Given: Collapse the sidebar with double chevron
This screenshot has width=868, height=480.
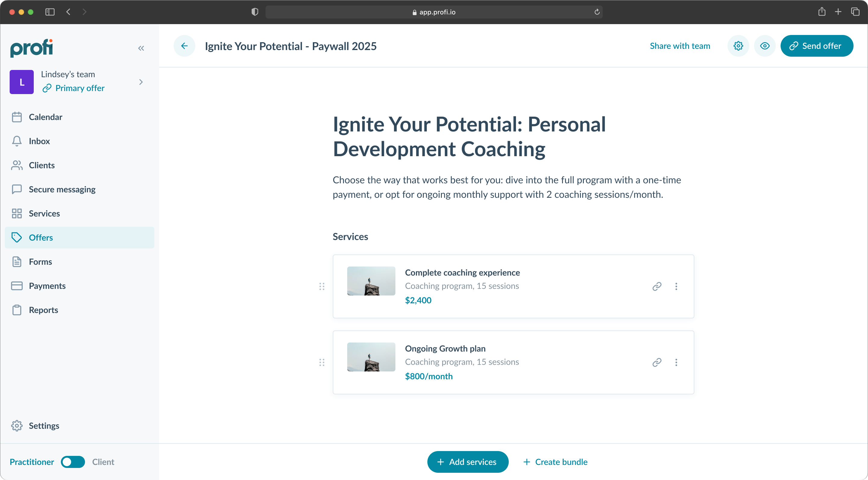Looking at the screenshot, I should coord(141,48).
